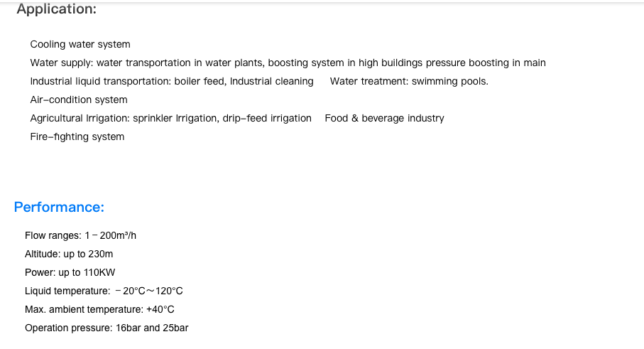Select the Air-condition system line
This screenshot has width=644, height=349.
[79, 100]
